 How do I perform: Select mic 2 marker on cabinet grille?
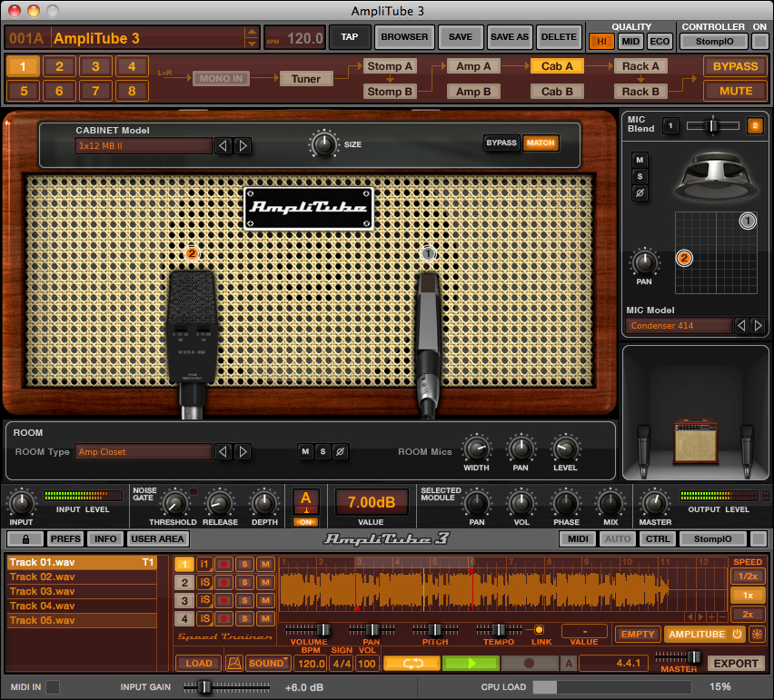coord(192,253)
